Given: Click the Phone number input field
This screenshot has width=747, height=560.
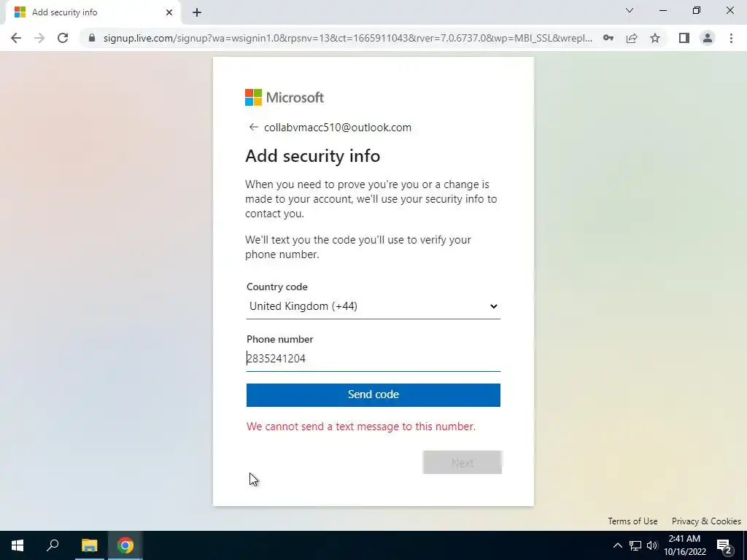Looking at the screenshot, I should 373,359.
